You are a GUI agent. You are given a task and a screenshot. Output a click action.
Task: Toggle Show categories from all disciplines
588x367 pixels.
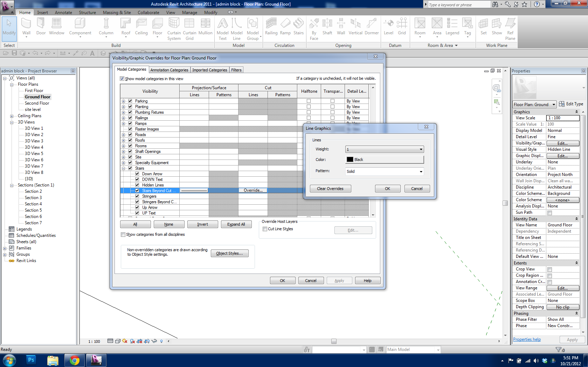(123, 235)
